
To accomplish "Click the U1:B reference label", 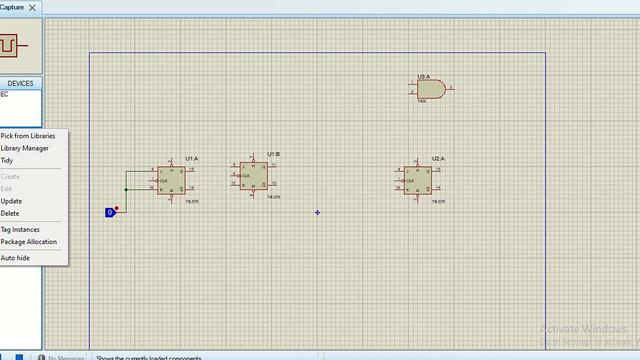I will coord(273,154).
